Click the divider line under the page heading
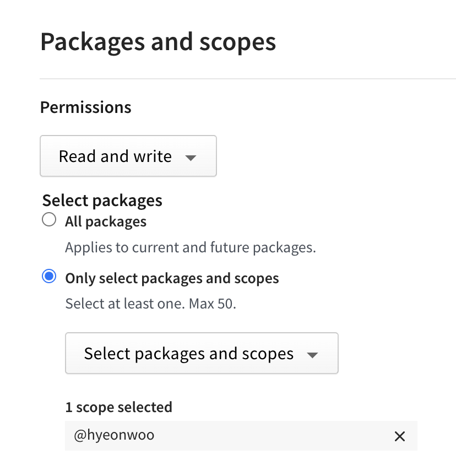This screenshot has height=476, width=456. click(x=248, y=79)
